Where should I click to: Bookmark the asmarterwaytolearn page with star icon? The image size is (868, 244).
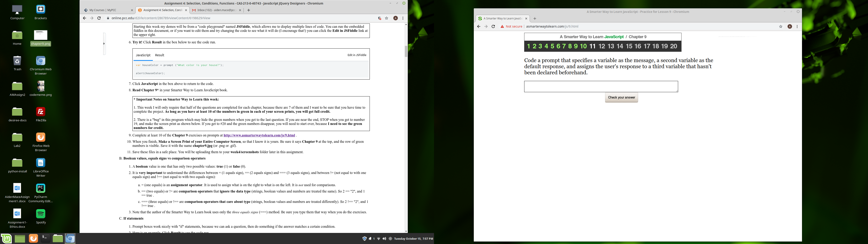[x=780, y=27]
